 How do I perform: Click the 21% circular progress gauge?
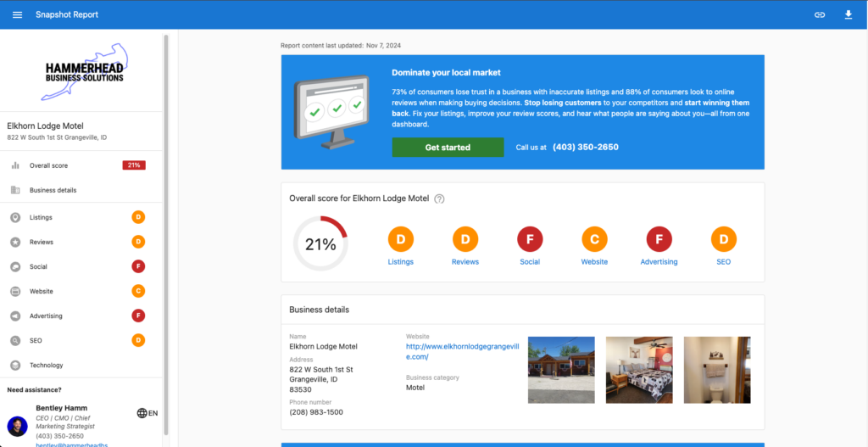pyautogui.click(x=320, y=243)
